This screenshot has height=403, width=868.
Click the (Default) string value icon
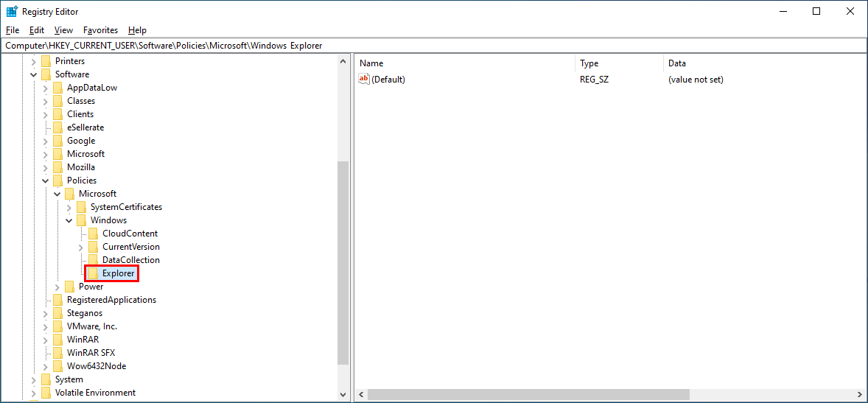(x=364, y=79)
